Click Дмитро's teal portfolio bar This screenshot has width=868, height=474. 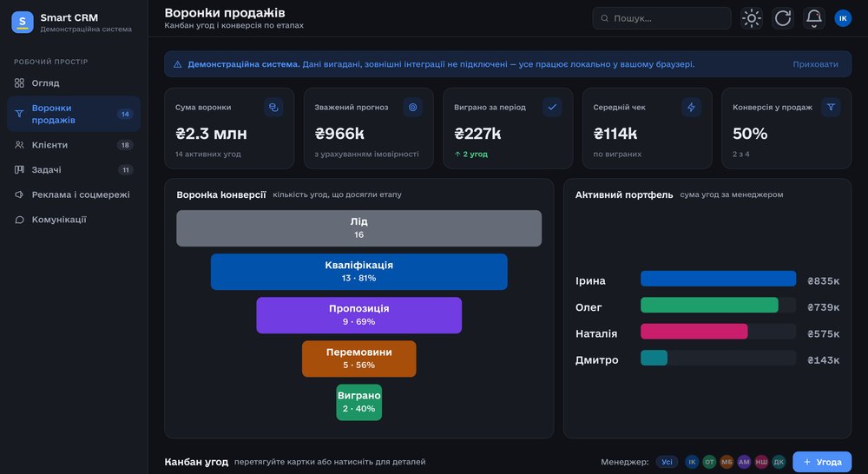coord(654,358)
